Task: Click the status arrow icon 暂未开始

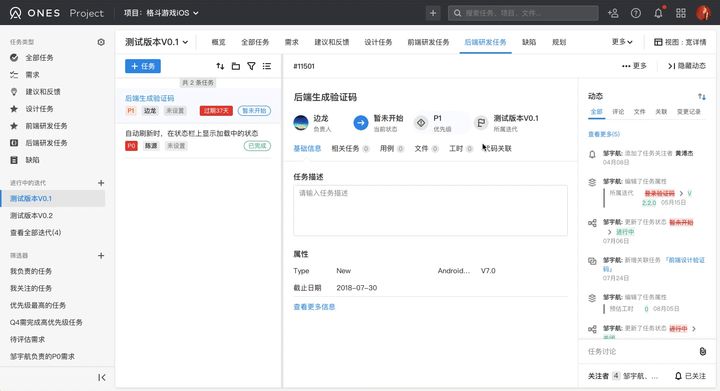Action: coord(361,123)
